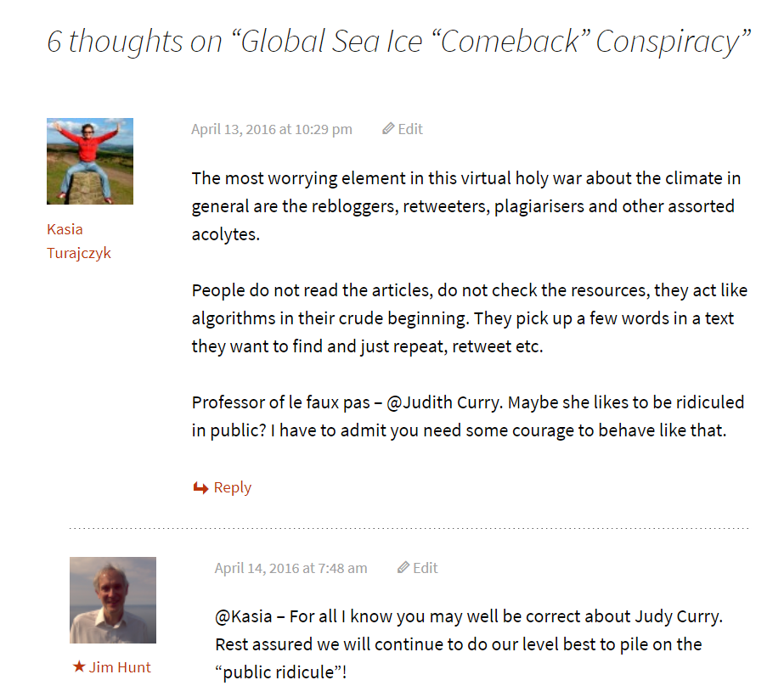This screenshot has height=697, width=784.
Task: Select the Reply text link below Kasia's comment
Action: [232, 487]
